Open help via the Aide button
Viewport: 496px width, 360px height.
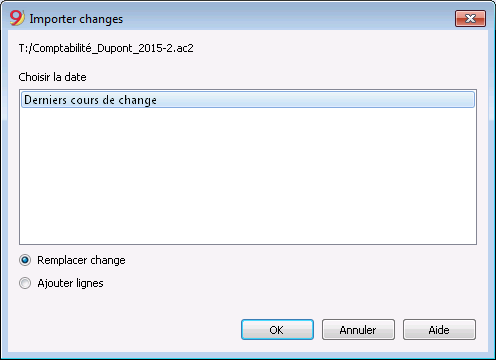439,330
